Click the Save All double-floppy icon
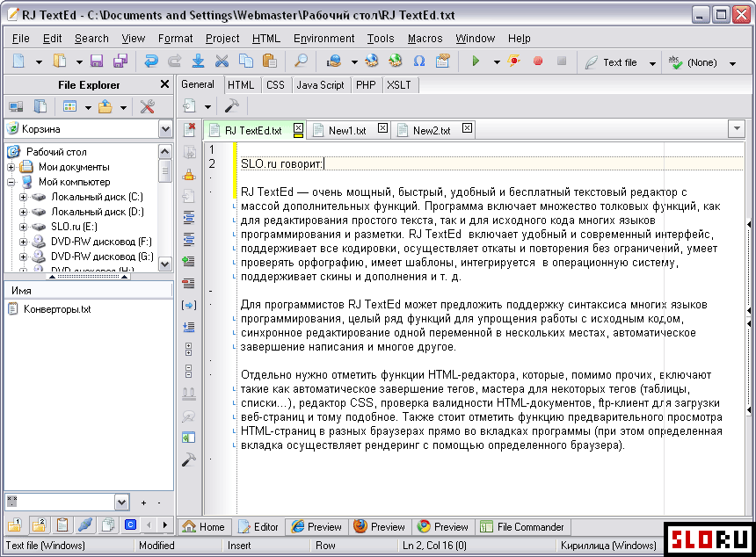 coord(120,61)
